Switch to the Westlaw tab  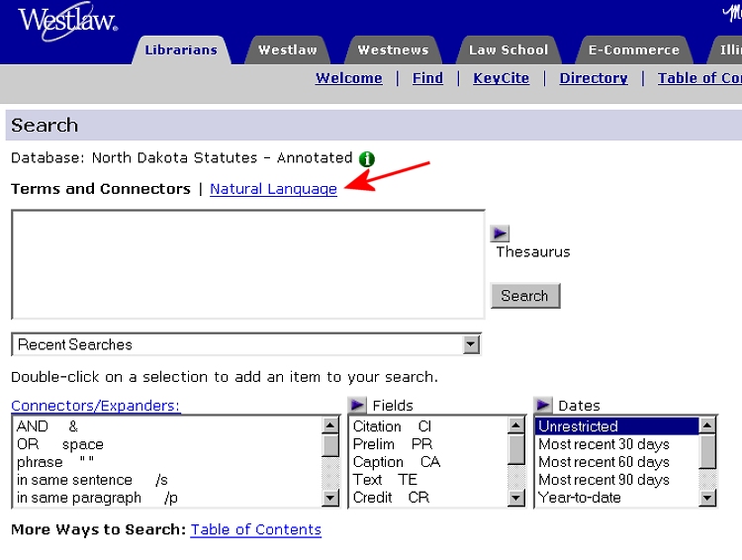pos(288,49)
